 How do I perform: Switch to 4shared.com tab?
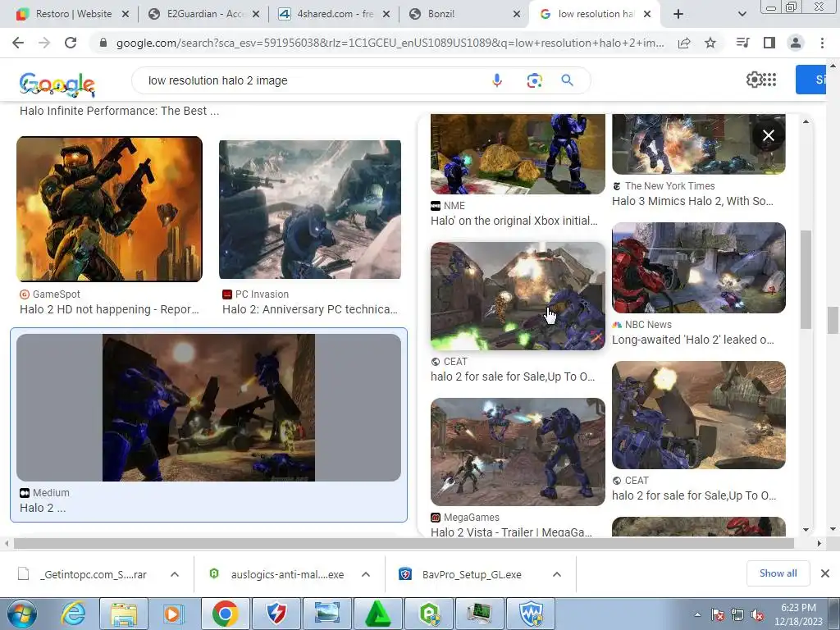(335, 14)
